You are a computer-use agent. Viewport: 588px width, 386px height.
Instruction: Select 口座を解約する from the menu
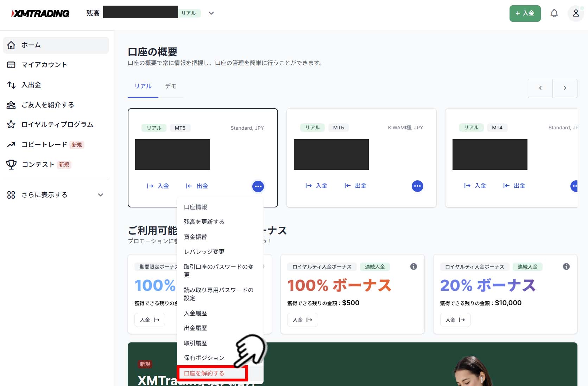point(220,373)
